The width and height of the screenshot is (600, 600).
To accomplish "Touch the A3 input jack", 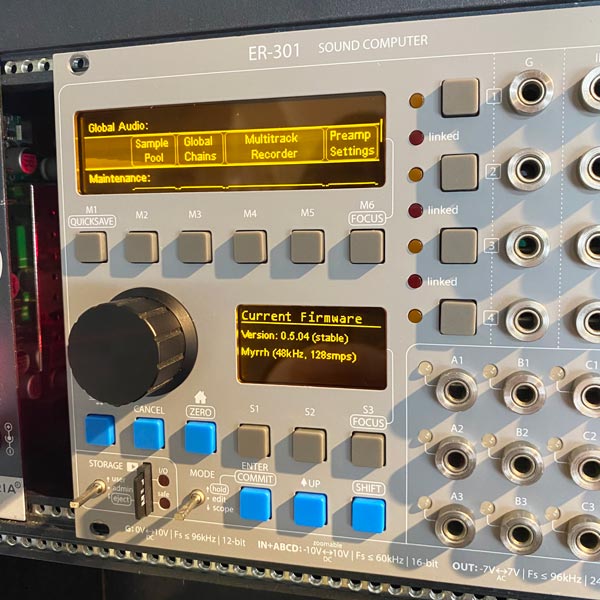I will (x=455, y=526).
